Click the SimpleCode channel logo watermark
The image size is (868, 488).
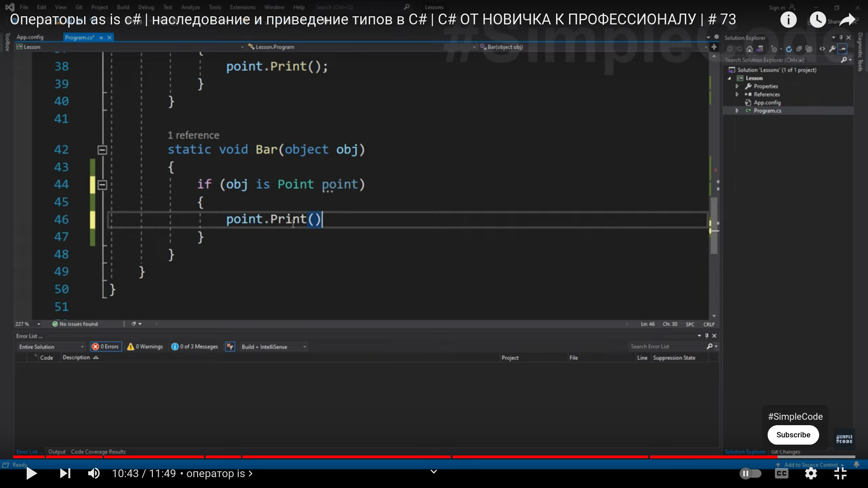pyautogui.click(x=844, y=439)
